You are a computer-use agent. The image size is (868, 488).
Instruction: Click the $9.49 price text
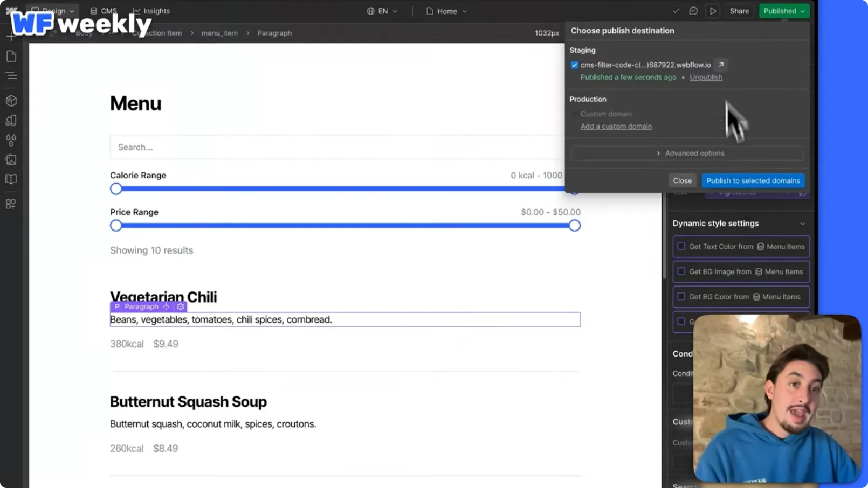(x=166, y=344)
